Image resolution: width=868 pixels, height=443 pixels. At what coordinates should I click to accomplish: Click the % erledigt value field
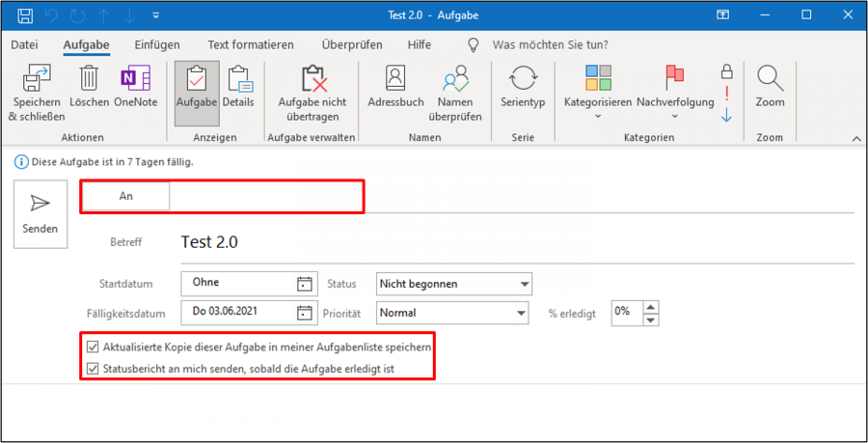[628, 313]
